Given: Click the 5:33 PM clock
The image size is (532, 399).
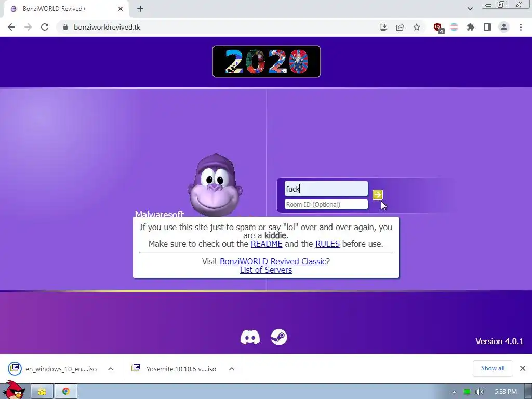Looking at the screenshot, I should click(506, 392).
